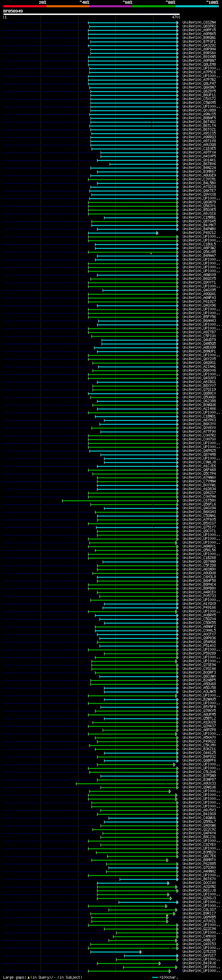Open hit UniRef100_B4IRJ6
The width and height of the screenshot is (222, 980).
tap(199, 963)
